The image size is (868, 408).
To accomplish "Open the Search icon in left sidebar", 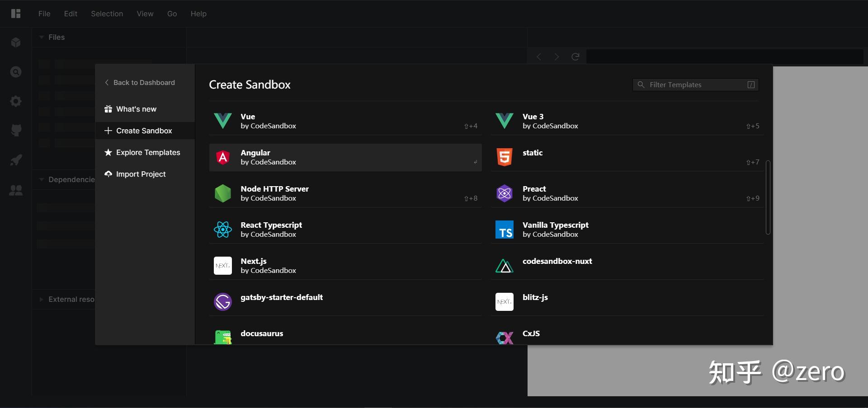I will click(16, 72).
